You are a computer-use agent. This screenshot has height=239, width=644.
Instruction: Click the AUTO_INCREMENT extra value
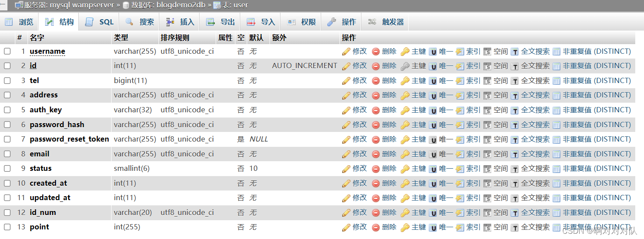[x=304, y=66]
